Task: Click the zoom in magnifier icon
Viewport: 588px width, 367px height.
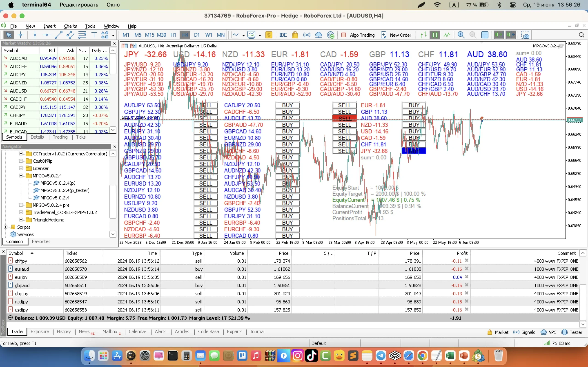Action: [461, 35]
